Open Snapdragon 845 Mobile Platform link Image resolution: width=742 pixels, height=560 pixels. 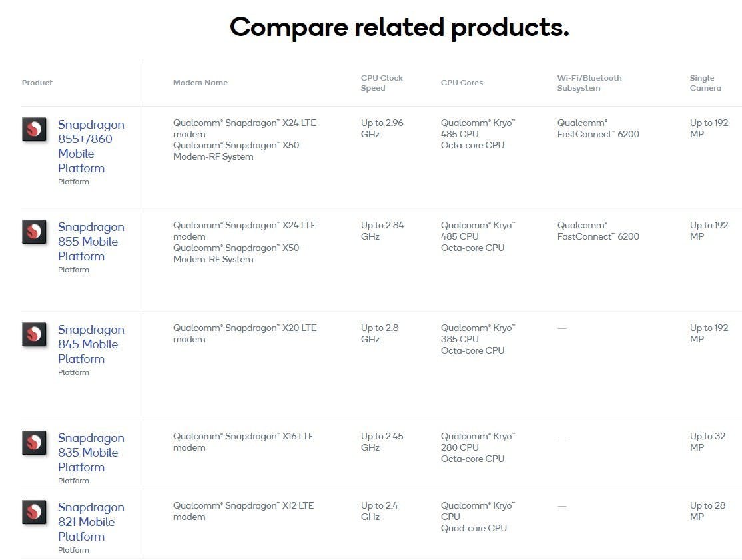point(91,344)
